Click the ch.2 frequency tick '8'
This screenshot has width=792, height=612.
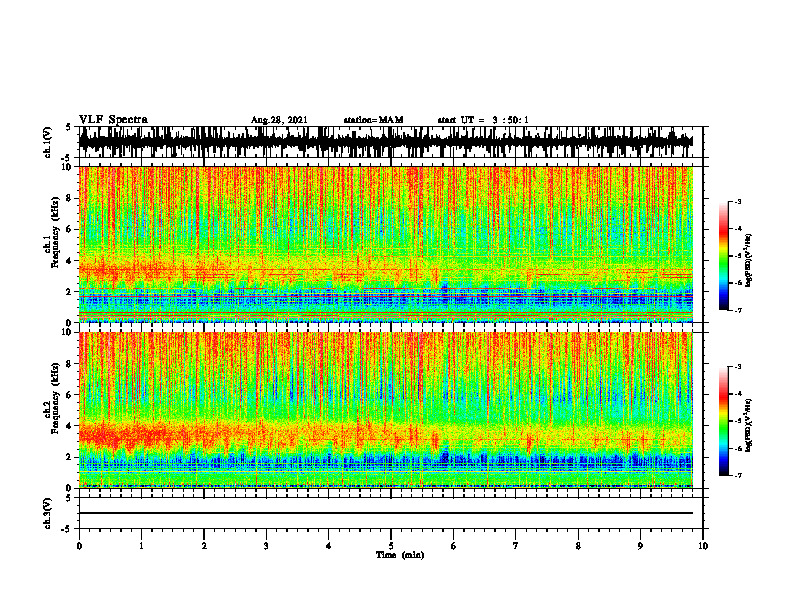(x=70, y=363)
